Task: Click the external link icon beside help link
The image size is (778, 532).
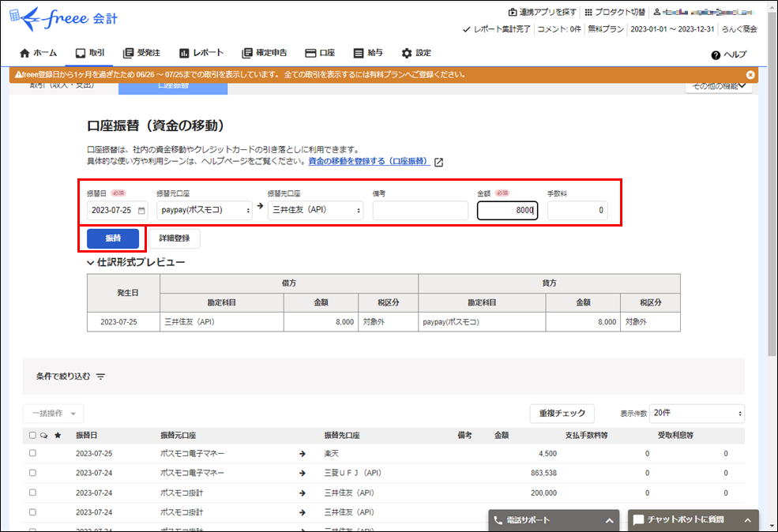Action: point(438,162)
